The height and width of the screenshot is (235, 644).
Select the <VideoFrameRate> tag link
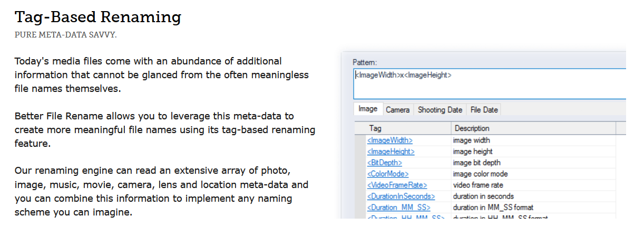[397, 185]
